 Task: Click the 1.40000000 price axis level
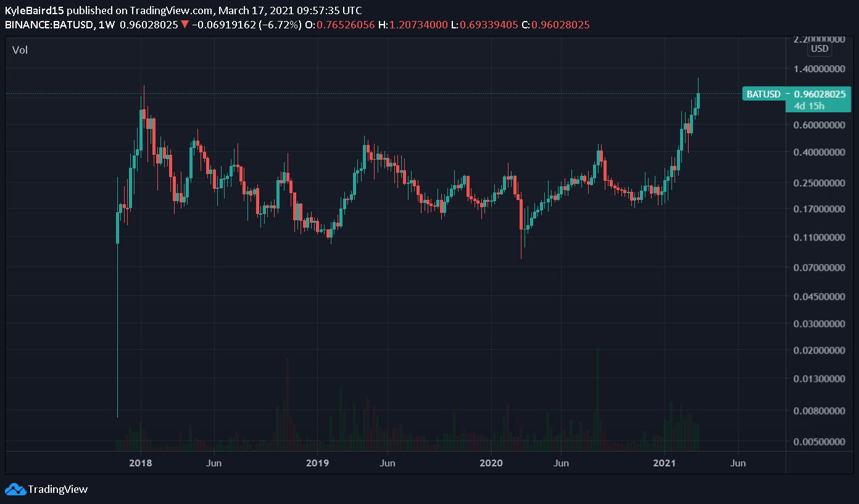[x=819, y=69]
